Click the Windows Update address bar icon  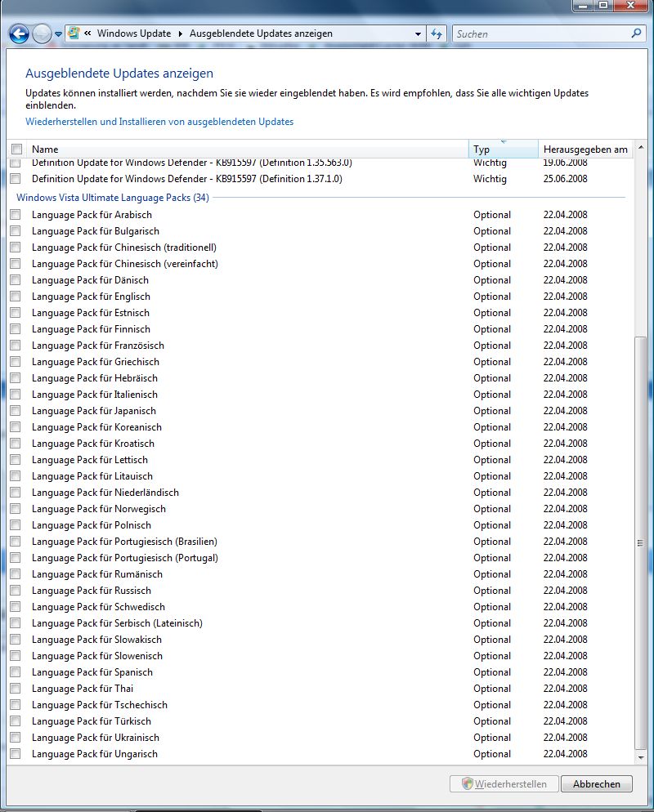[x=74, y=33]
